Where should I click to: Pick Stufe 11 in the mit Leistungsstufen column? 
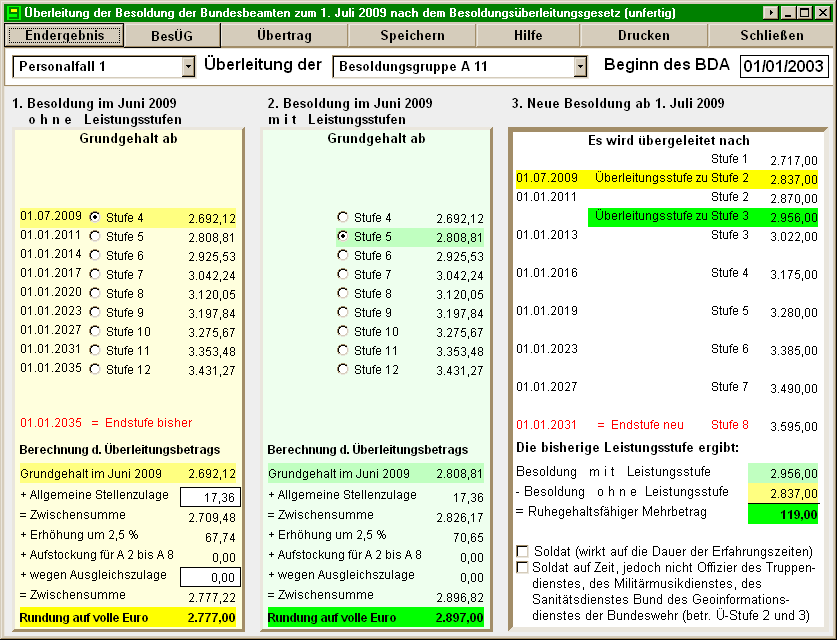343,350
